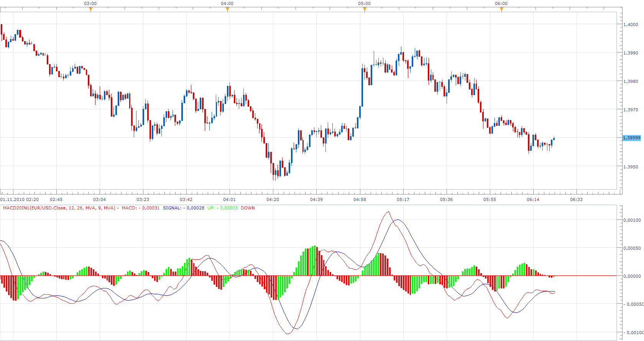Click the 1,3980 price axis label

[x=631, y=81]
